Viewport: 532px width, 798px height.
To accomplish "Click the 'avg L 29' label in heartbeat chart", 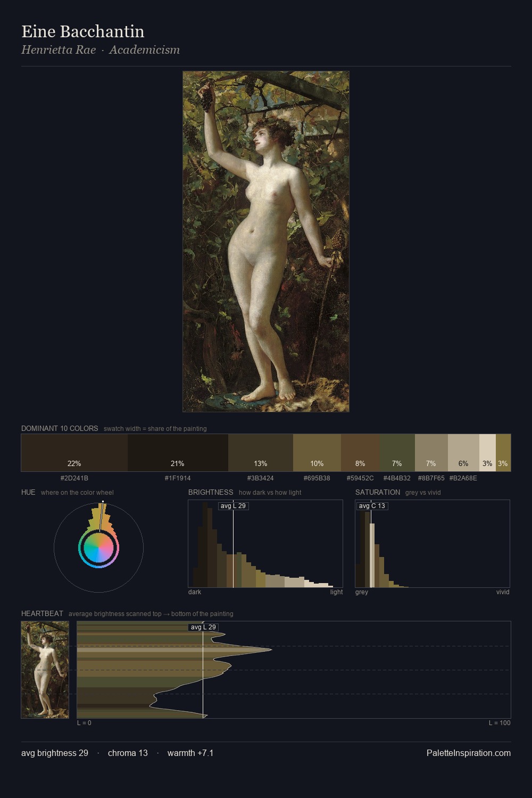I will click(x=203, y=627).
